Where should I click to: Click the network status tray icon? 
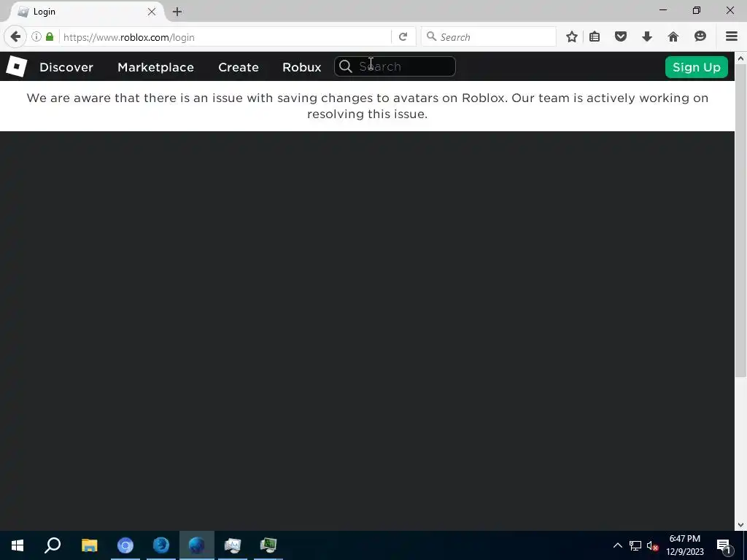635,545
